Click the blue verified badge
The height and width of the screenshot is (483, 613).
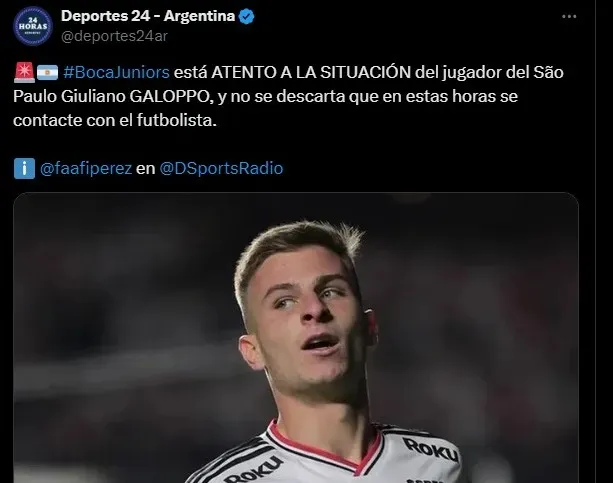(x=247, y=16)
